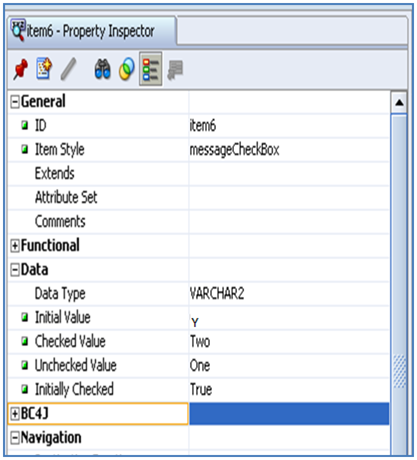This screenshot has height=460, width=417.
Task: Collapse the Navigation section
Action: click(15, 438)
